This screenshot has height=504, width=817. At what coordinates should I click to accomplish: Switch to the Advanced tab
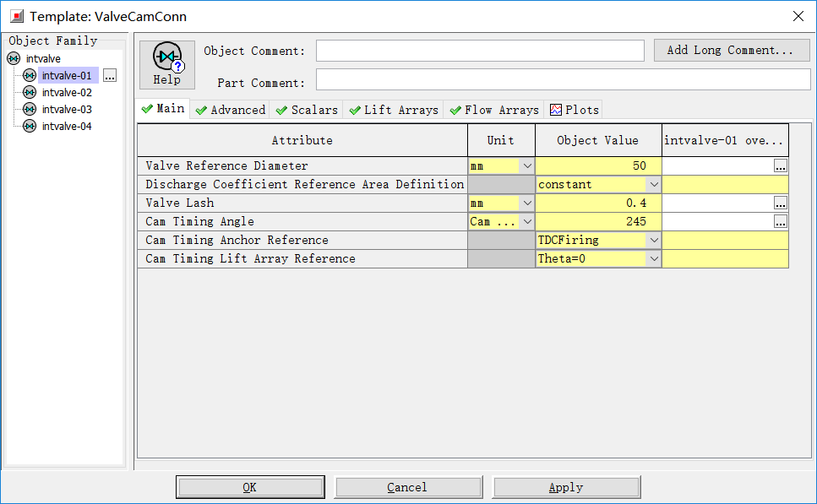click(x=230, y=110)
